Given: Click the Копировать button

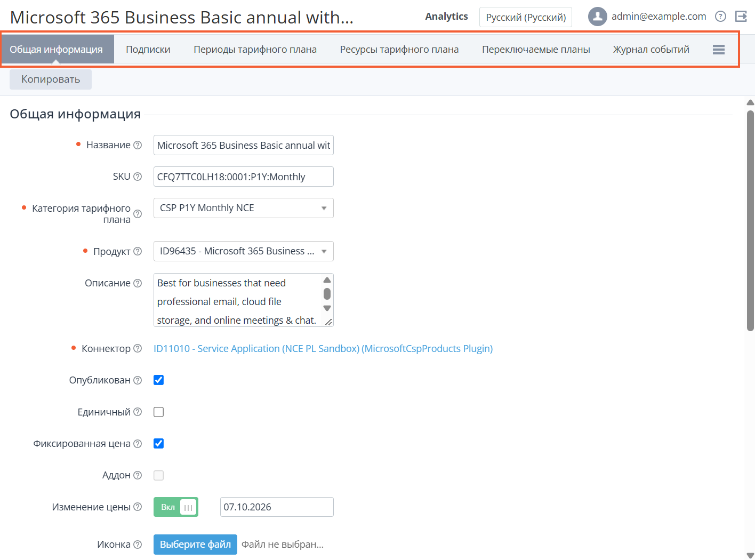Looking at the screenshot, I should click(51, 79).
